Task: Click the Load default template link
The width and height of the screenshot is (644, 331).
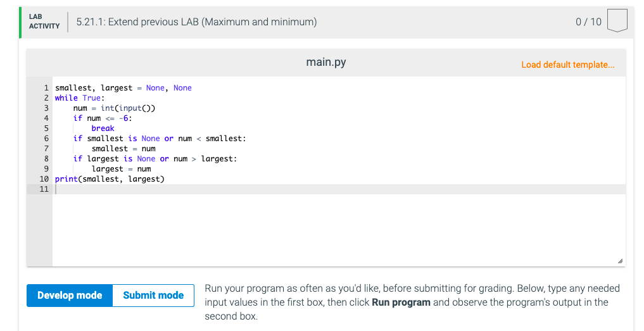Action: (567, 65)
